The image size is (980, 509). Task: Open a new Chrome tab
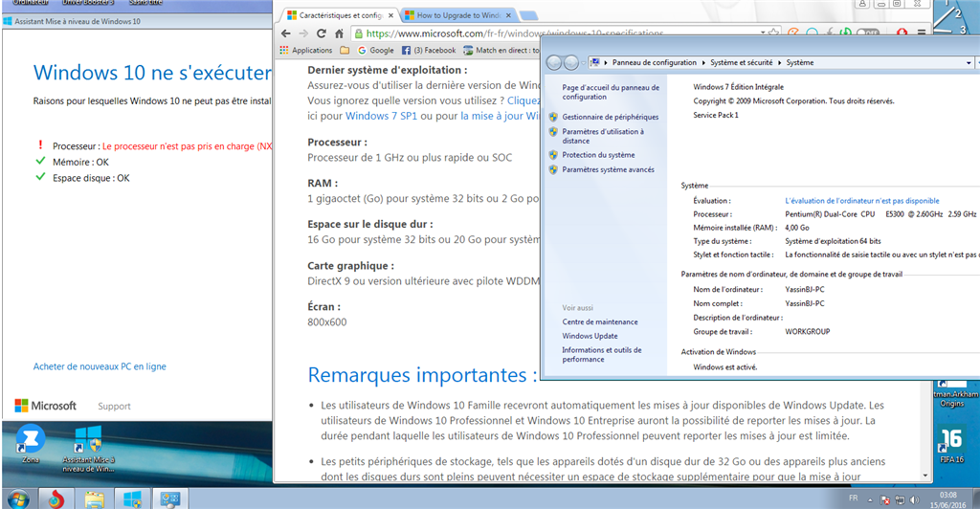(528, 15)
